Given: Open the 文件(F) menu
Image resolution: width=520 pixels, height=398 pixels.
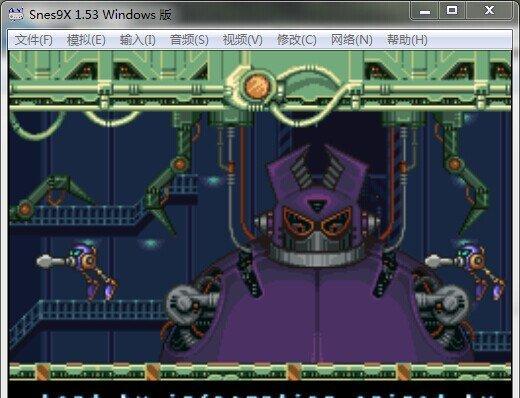Looking at the screenshot, I should click(x=34, y=40).
